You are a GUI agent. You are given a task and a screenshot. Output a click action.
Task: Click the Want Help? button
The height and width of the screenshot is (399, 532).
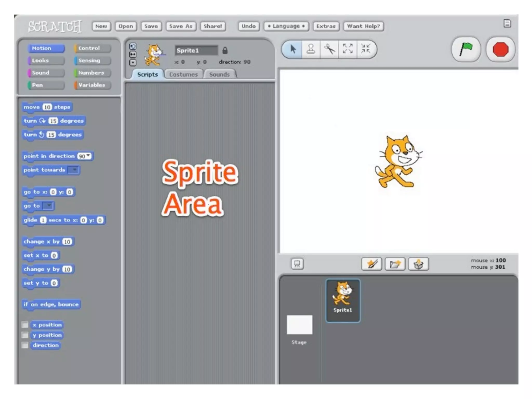tap(363, 26)
